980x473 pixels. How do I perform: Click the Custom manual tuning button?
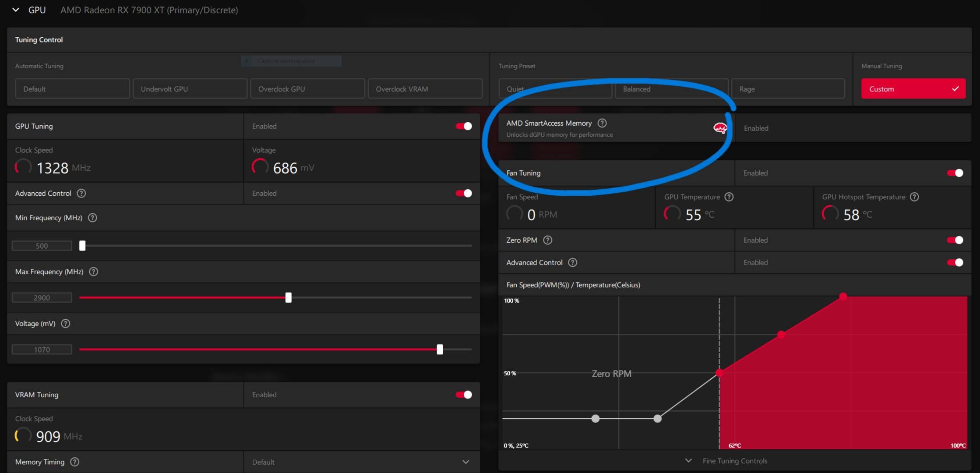(x=913, y=89)
